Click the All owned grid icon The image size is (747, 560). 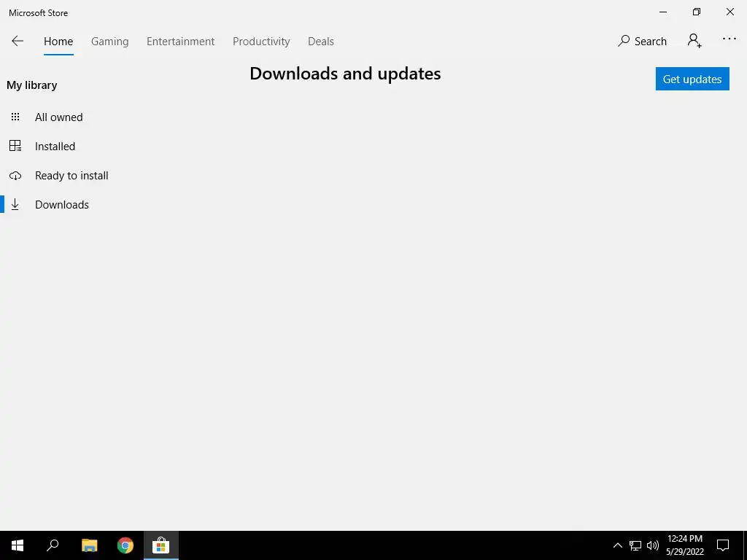pos(15,117)
